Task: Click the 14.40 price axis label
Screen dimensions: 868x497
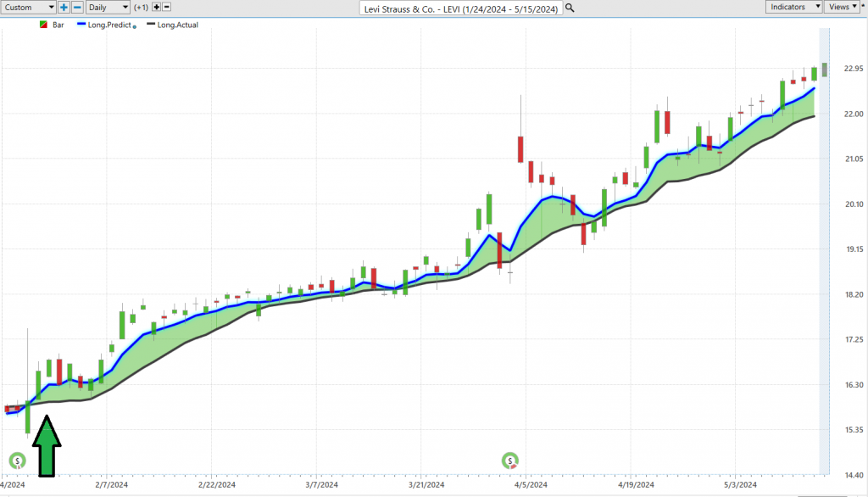Action: coord(853,476)
